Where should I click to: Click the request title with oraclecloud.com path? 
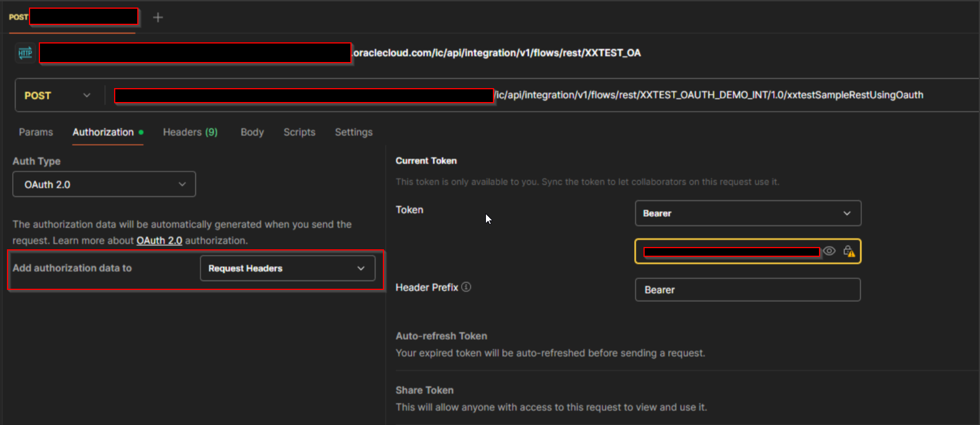340,53
